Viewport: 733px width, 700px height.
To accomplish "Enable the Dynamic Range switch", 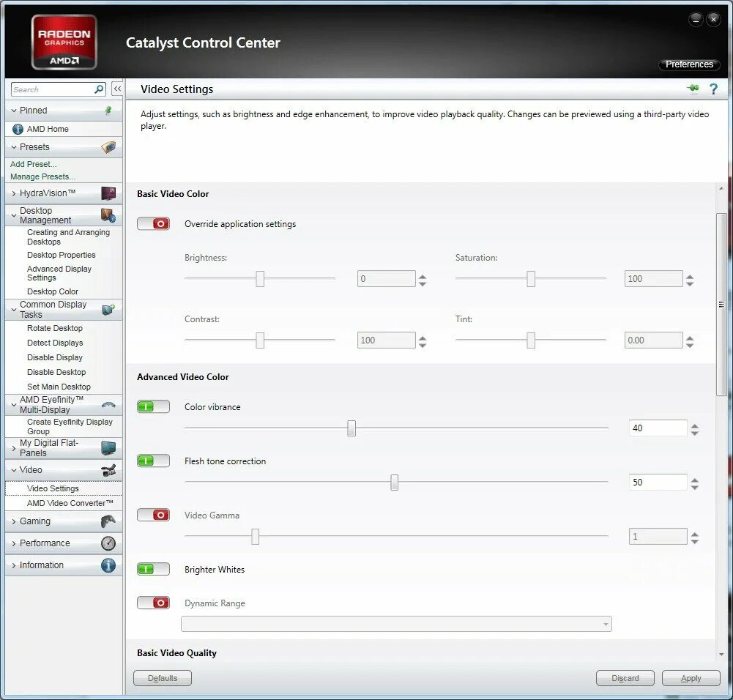I will [153, 603].
